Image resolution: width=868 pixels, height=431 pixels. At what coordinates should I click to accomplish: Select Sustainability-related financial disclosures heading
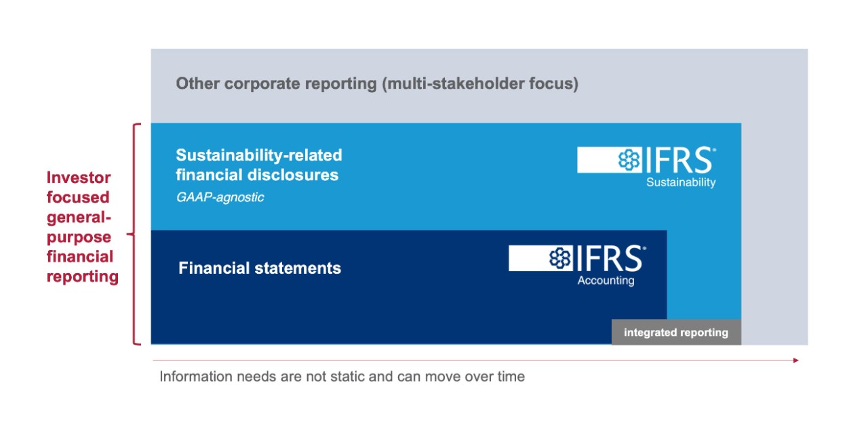[259, 165]
